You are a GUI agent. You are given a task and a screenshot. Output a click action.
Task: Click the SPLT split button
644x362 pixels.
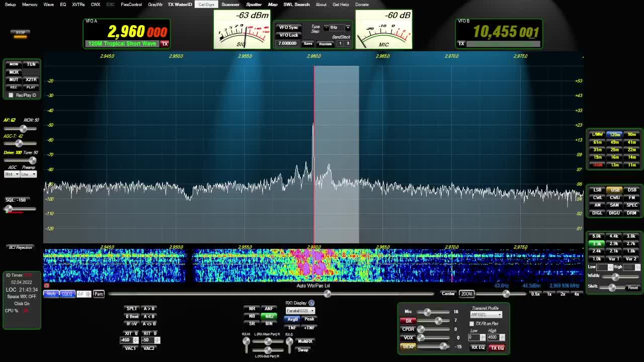pos(132,309)
